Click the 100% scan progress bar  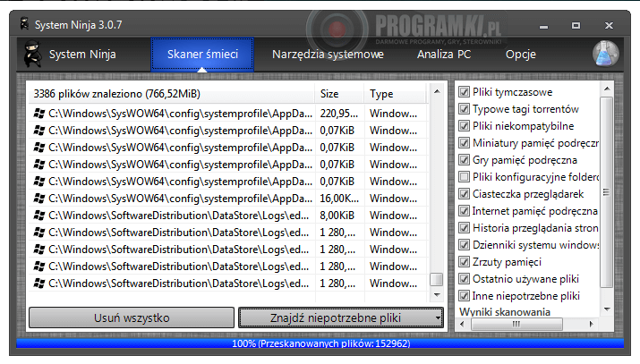320,343
